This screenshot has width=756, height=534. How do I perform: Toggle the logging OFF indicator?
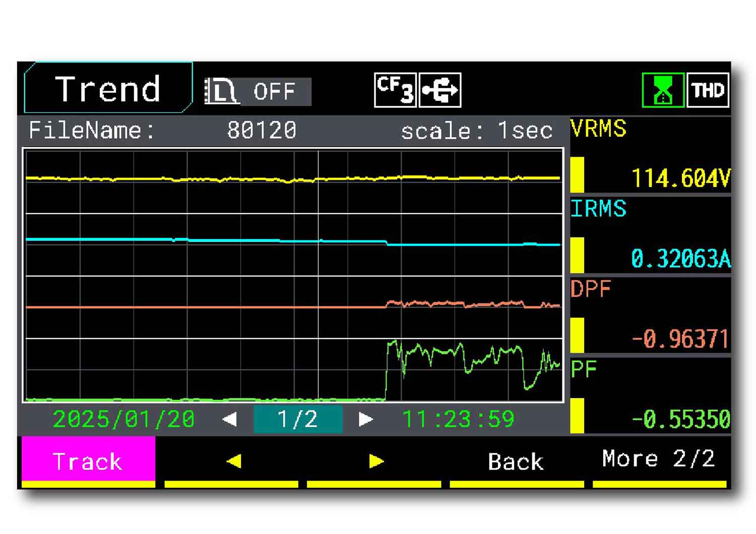coord(275,92)
